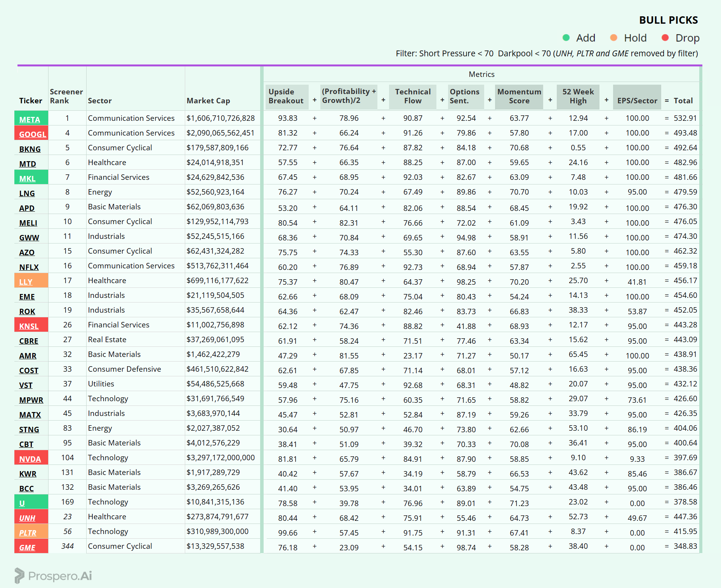Click GWW options sentiment value 94.98

(x=466, y=238)
